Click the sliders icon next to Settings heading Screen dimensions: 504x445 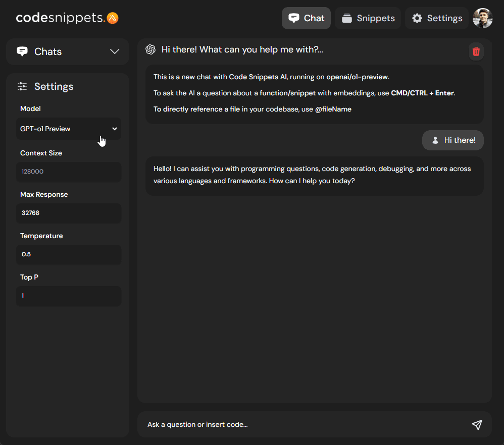pyautogui.click(x=22, y=86)
